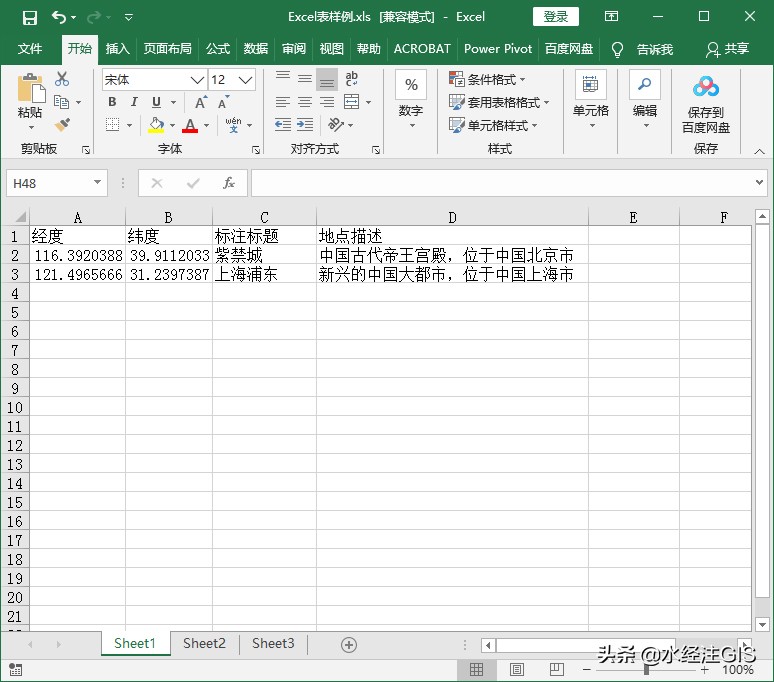Expand the formula bar arrow
The height and width of the screenshot is (682, 774).
point(760,183)
